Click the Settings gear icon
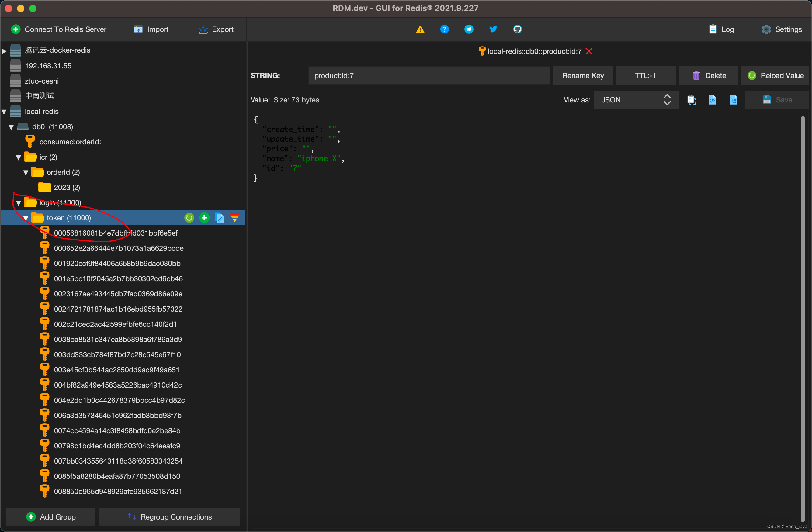Image resolution: width=812 pixels, height=532 pixels. coord(766,29)
